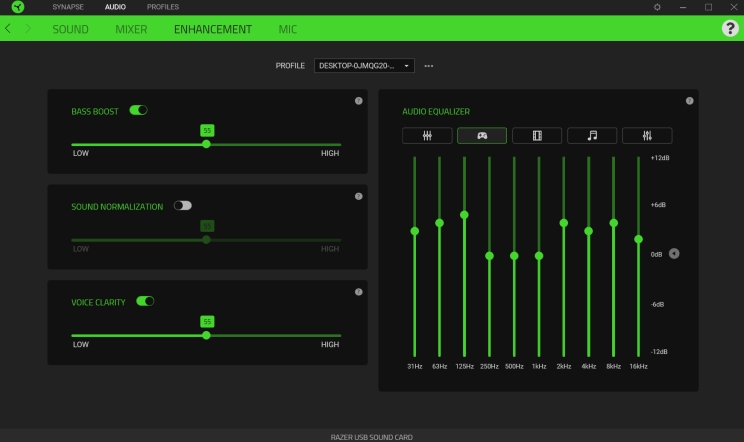The width and height of the screenshot is (744, 442).
Task: Click the AUDIO EQUALIZER heading
Action: coord(436,111)
